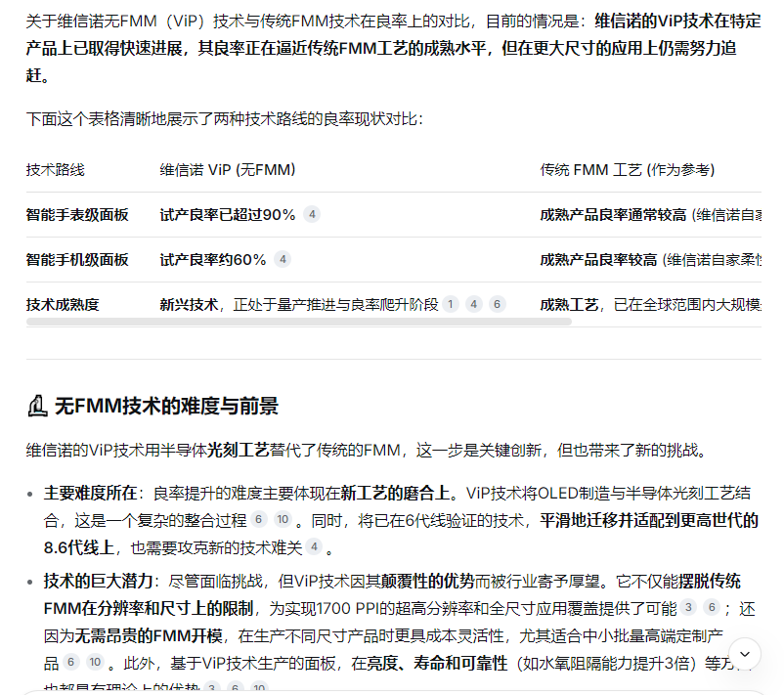Click the bold text 无需昂贵的FMM开模
Screen dimensions: 784x695
pyautogui.click(x=149, y=635)
